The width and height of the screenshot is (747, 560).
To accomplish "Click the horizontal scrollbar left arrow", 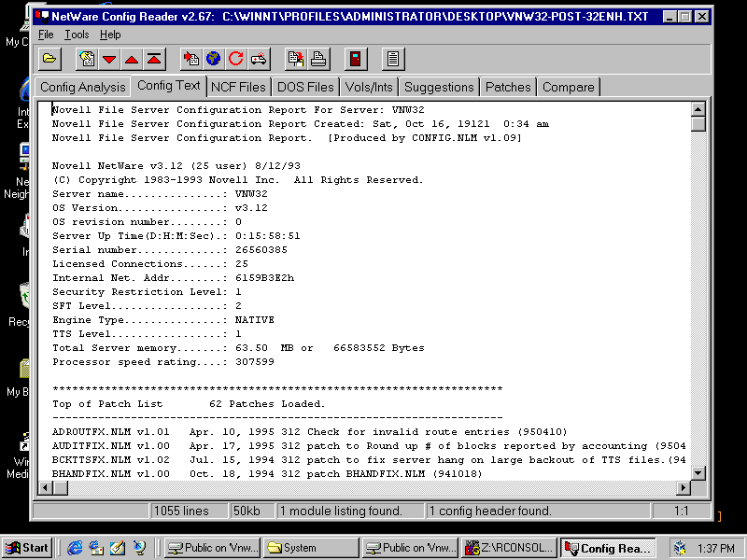I will 45,487.
